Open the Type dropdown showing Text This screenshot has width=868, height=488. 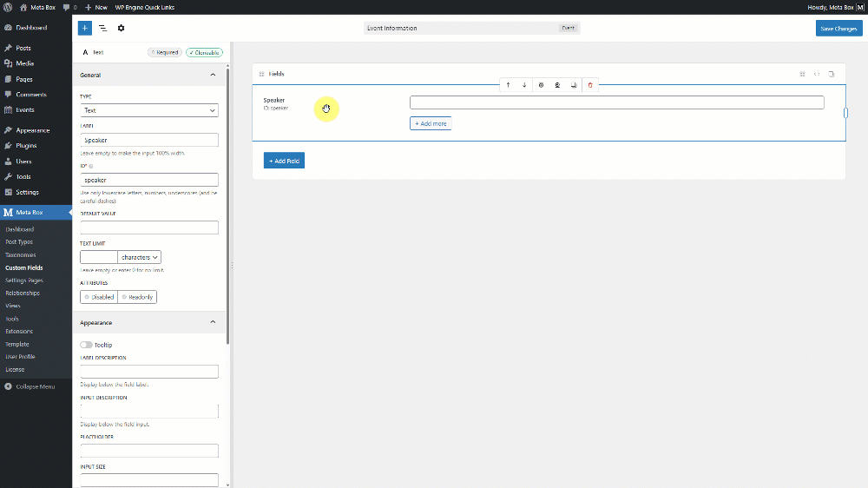148,110
